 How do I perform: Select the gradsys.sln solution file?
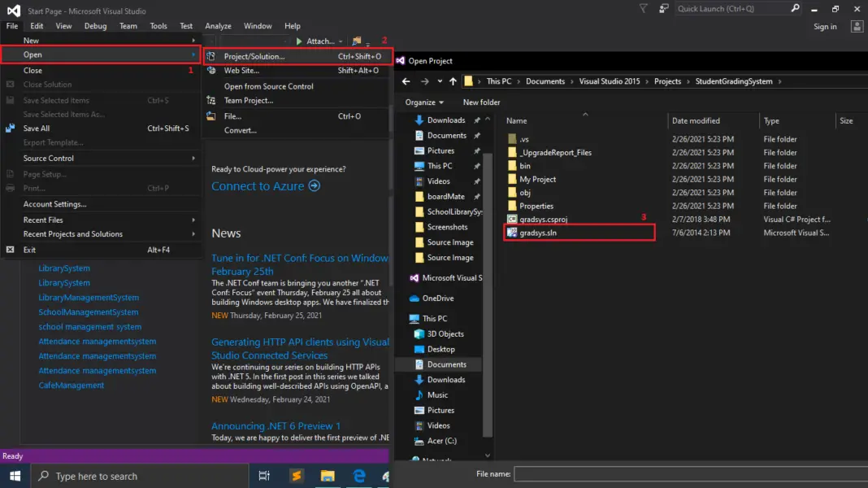[x=538, y=233]
